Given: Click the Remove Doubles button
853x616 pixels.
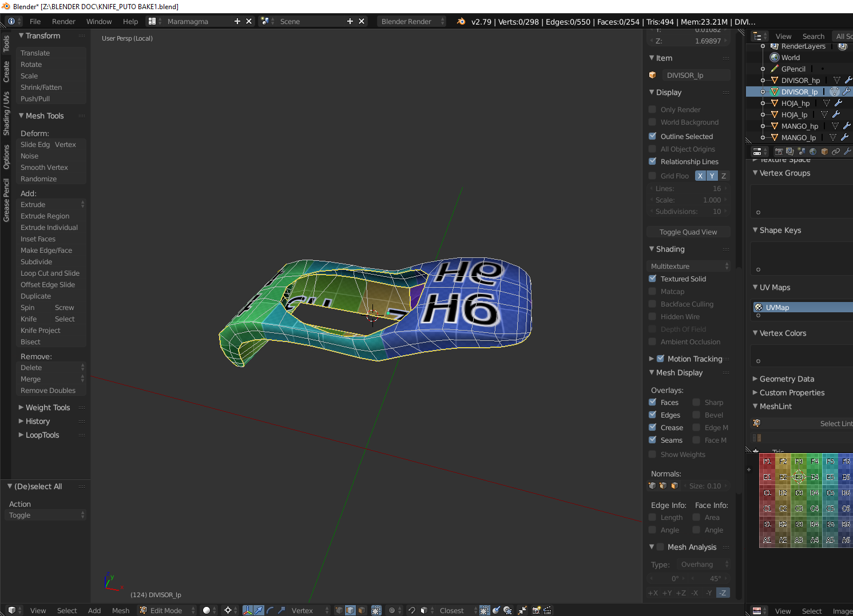Looking at the screenshot, I should pos(48,391).
